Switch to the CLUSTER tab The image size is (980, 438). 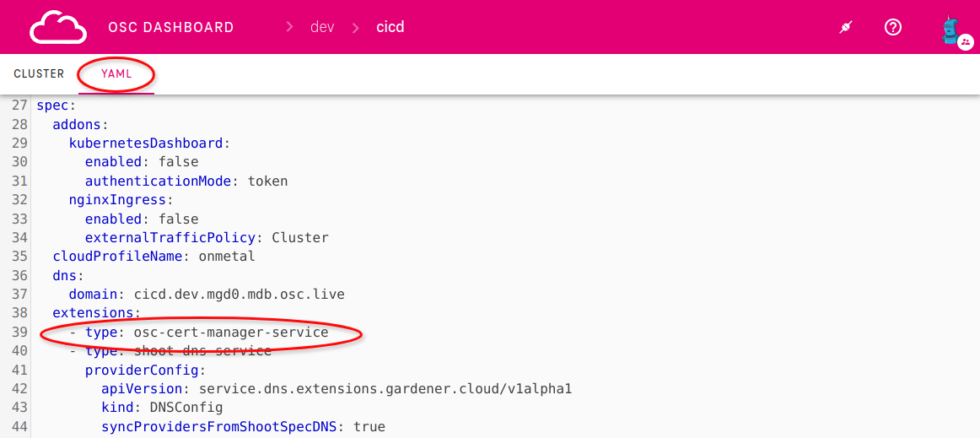(39, 73)
